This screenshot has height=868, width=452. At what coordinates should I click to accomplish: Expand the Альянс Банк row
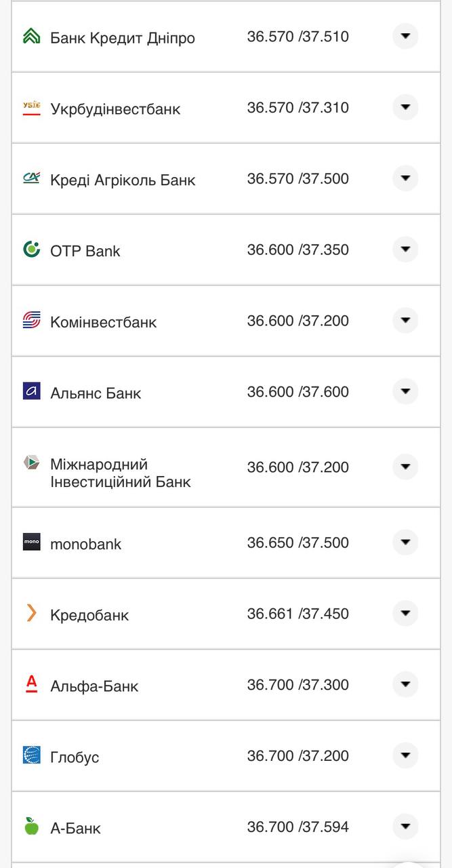point(405,391)
